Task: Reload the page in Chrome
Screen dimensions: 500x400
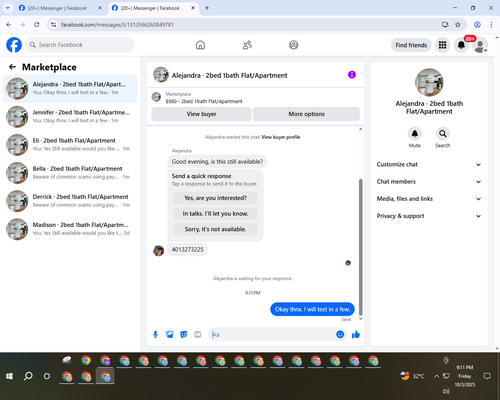Action: [x=37, y=25]
